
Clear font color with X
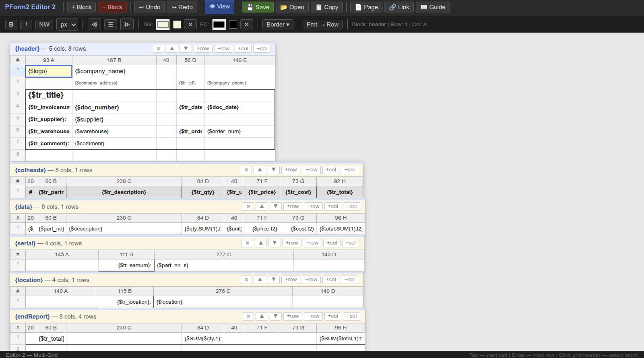click(246, 25)
